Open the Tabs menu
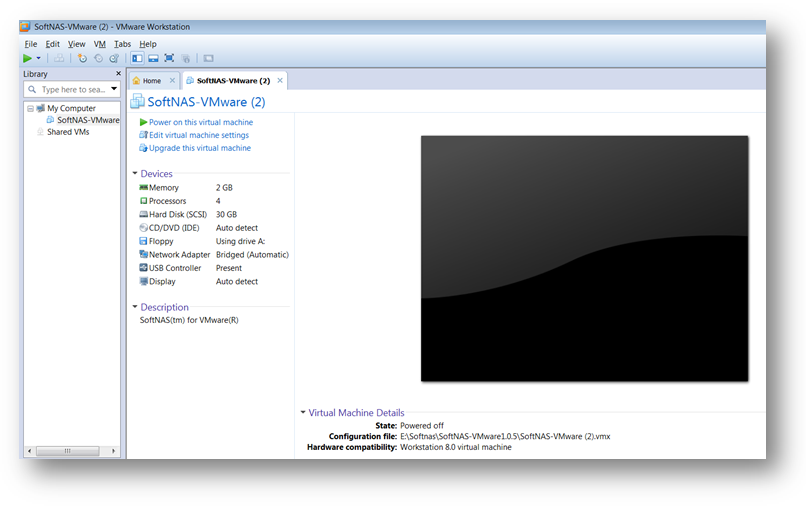806x510 pixels. [122, 44]
